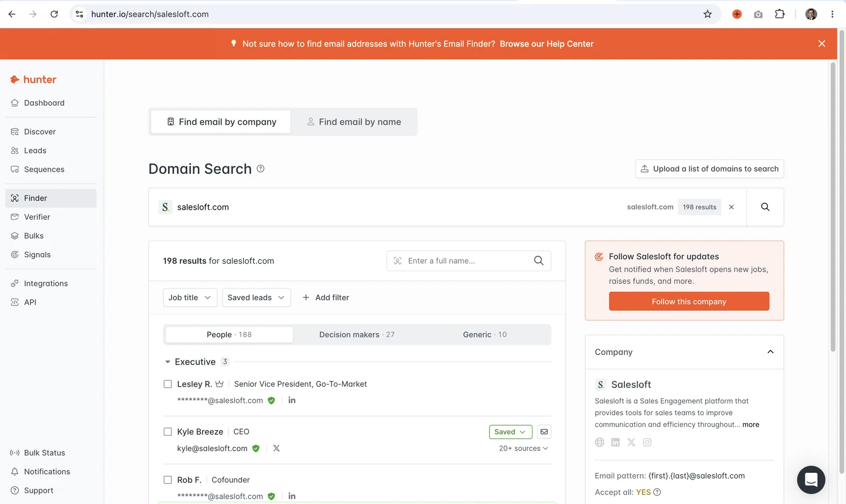Upload a list of domains to search
Viewport: 846px width, 504px height.
pyautogui.click(x=710, y=169)
